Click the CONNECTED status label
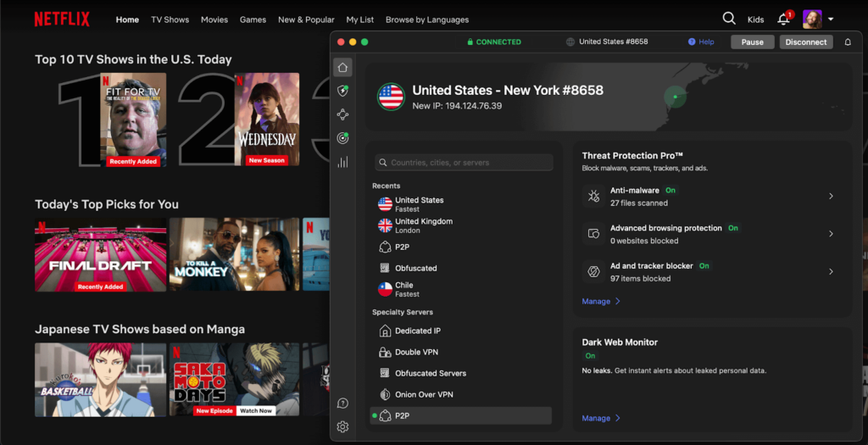Screen dimensions: 868x445 pyautogui.click(x=494, y=42)
